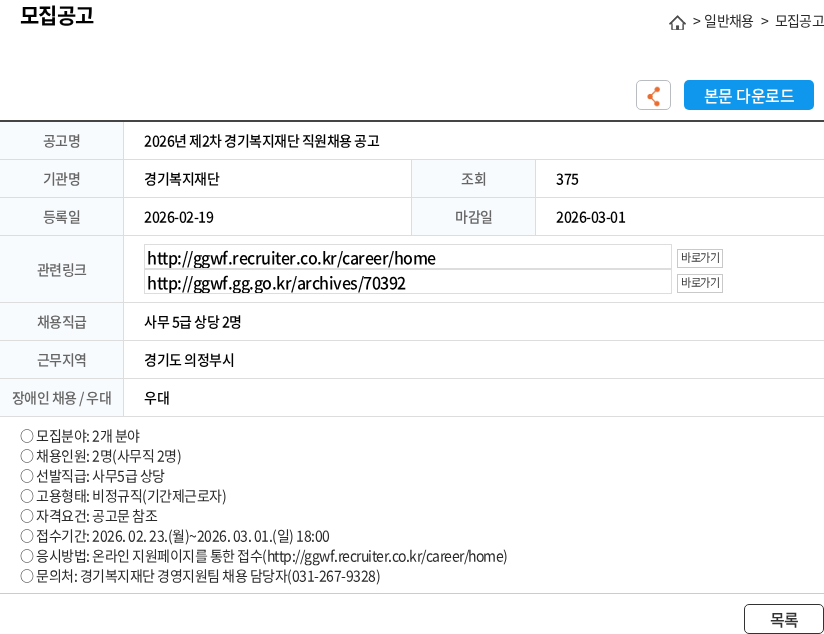Viewport: 824px width, 634px height.
Task: Click title 2026년 제2차 경기복지재단 직원채용 공고
Action: tap(262, 141)
